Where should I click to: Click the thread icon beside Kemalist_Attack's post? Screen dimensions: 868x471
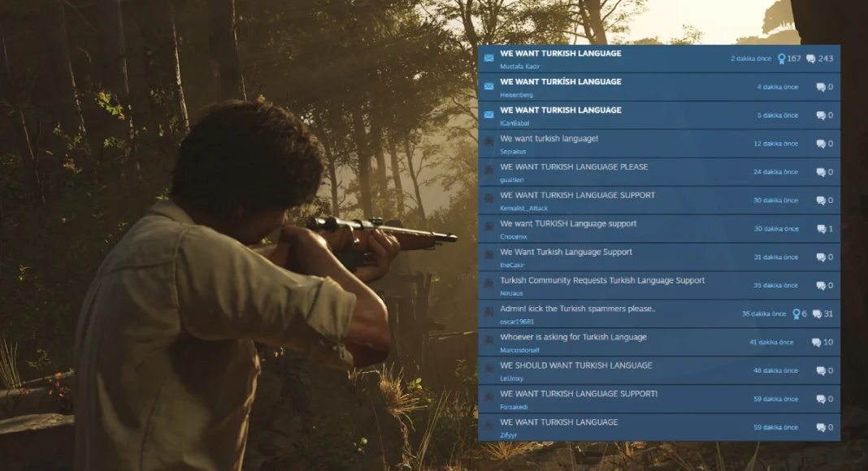click(488, 198)
